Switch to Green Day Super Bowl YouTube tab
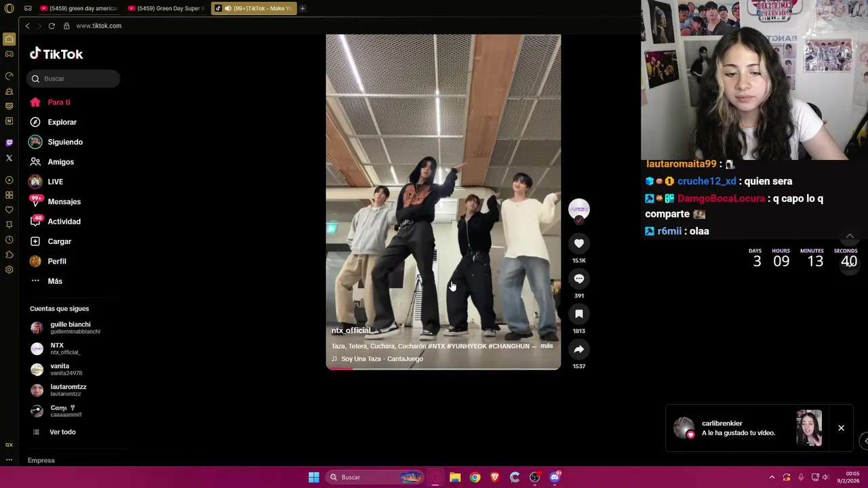The image size is (868, 488). click(166, 8)
